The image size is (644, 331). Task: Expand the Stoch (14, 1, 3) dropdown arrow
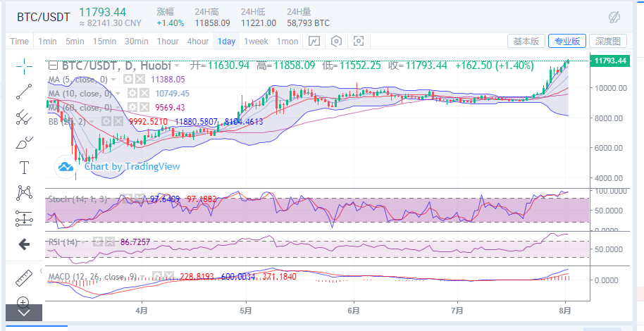113,199
